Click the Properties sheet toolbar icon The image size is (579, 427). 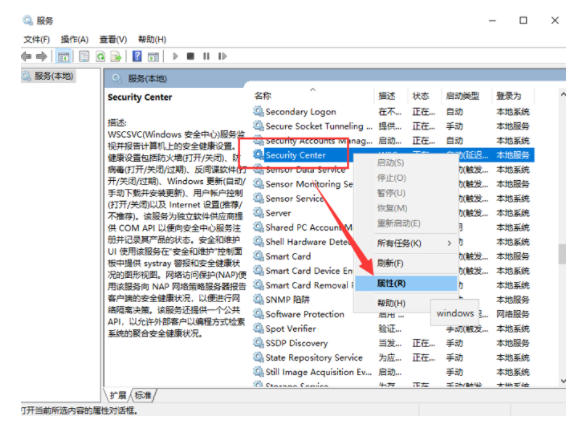click(x=84, y=57)
